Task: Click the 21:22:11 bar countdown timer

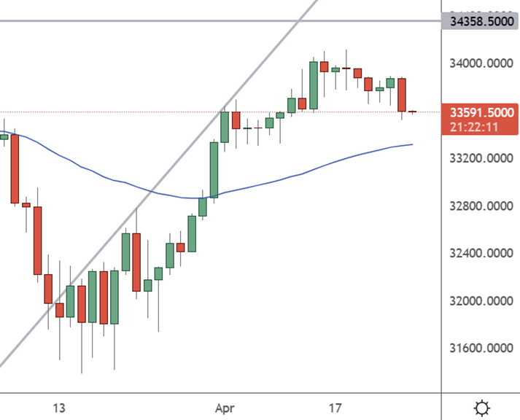Action: click(474, 127)
